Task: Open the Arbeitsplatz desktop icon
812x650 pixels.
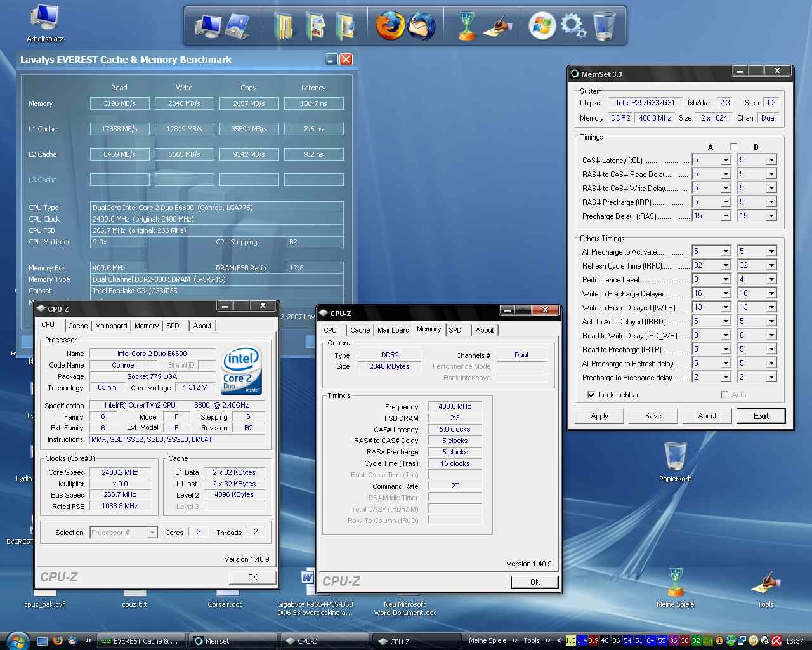Action: [45, 23]
